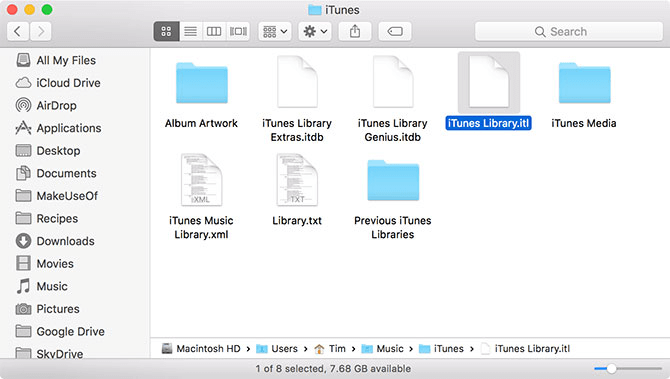Image resolution: width=670 pixels, height=379 pixels.
Task: Select iTunes Music Library.xml file icon
Action: 202,179
